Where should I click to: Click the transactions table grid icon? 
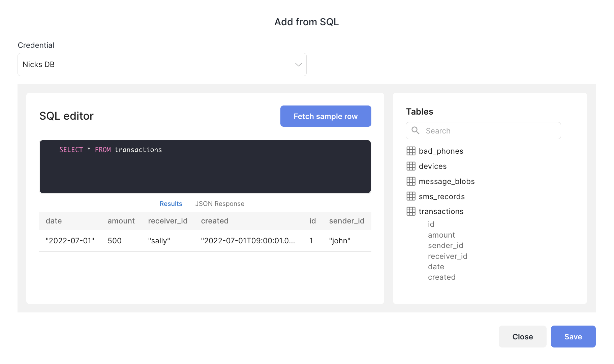tap(411, 211)
